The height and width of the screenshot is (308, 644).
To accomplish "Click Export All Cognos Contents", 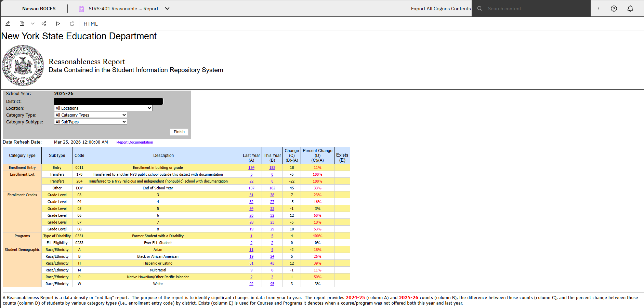I will (441, 9).
